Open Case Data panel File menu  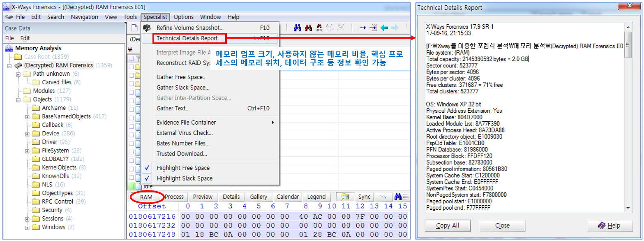(x=9, y=38)
